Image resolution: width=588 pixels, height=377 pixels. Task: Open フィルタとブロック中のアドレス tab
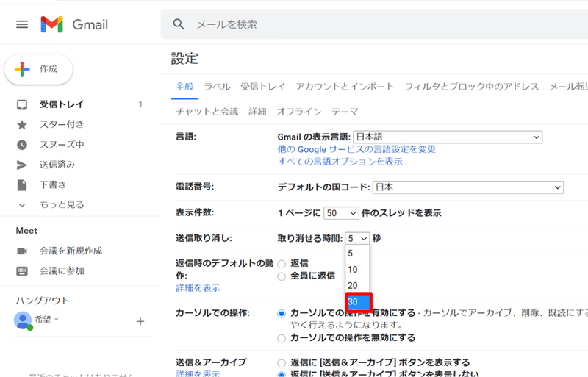[x=472, y=87]
